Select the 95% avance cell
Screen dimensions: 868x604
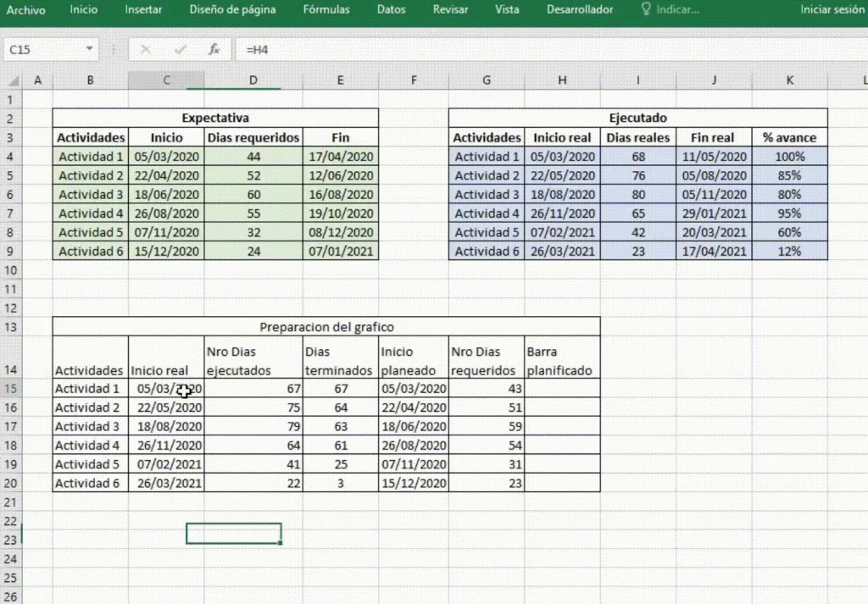coord(789,213)
